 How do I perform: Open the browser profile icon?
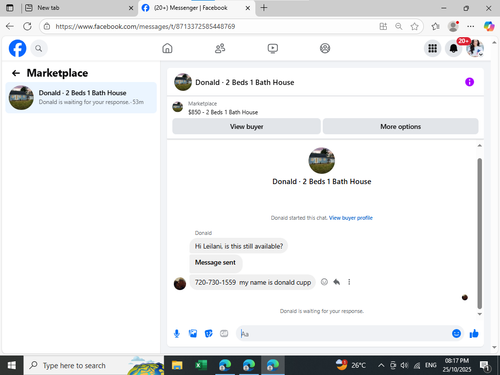453,26
